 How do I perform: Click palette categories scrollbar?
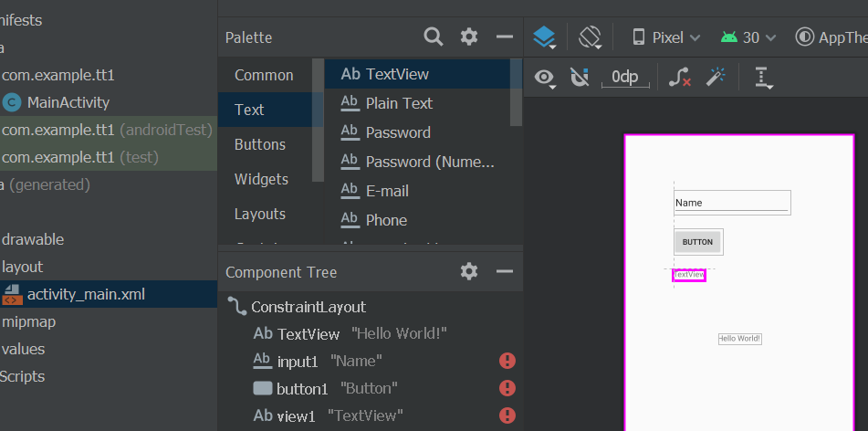click(x=318, y=121)
